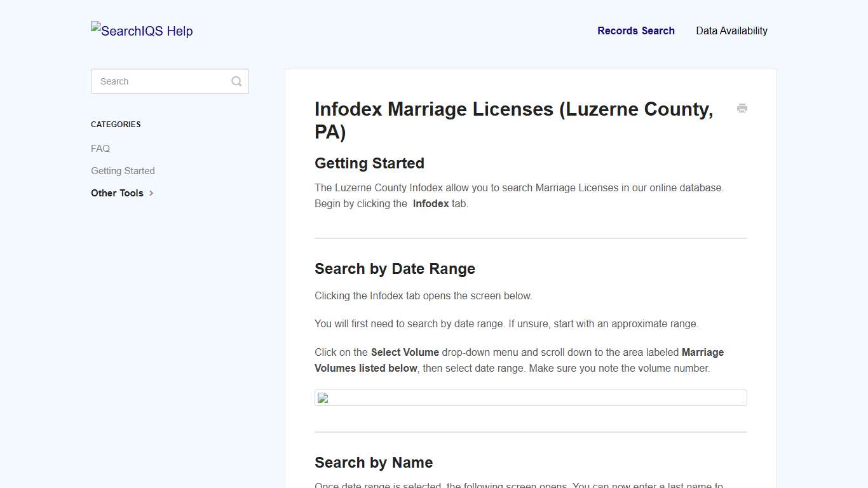Click the SearchIQS Help logo image
The image size is (868, 488).
point(141,30)
